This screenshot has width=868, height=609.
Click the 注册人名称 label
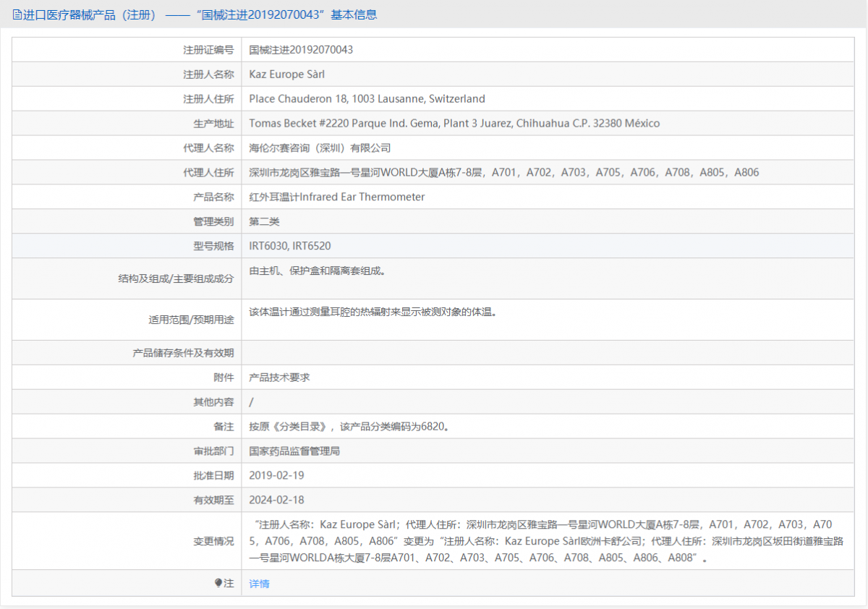208,74
